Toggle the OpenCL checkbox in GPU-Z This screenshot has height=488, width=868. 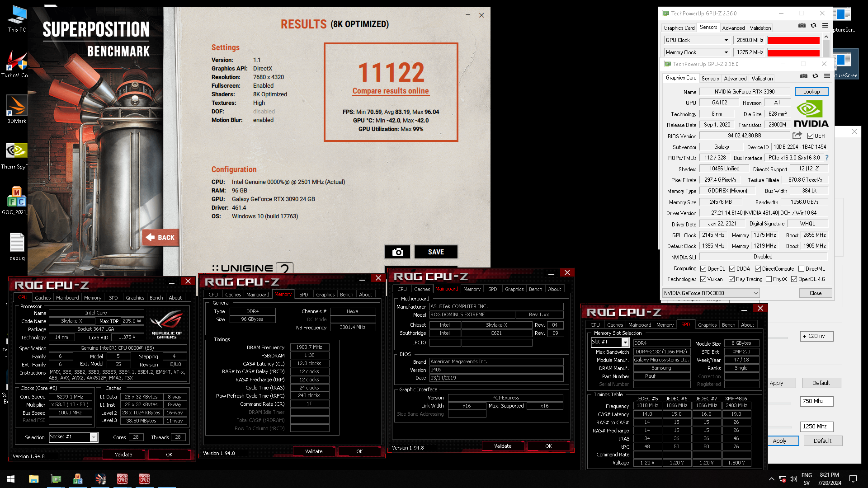(703, 269)
